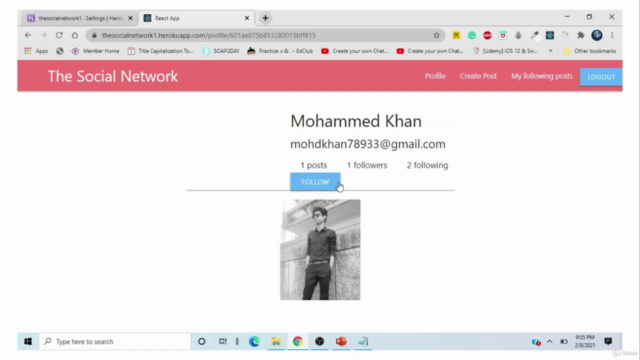Select the React App tab

pyautogui.click(x=197, y=18)
